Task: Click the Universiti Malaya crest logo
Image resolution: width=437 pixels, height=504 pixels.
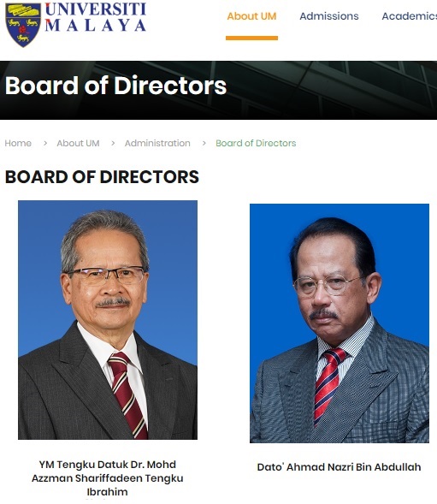Action: 23,25
